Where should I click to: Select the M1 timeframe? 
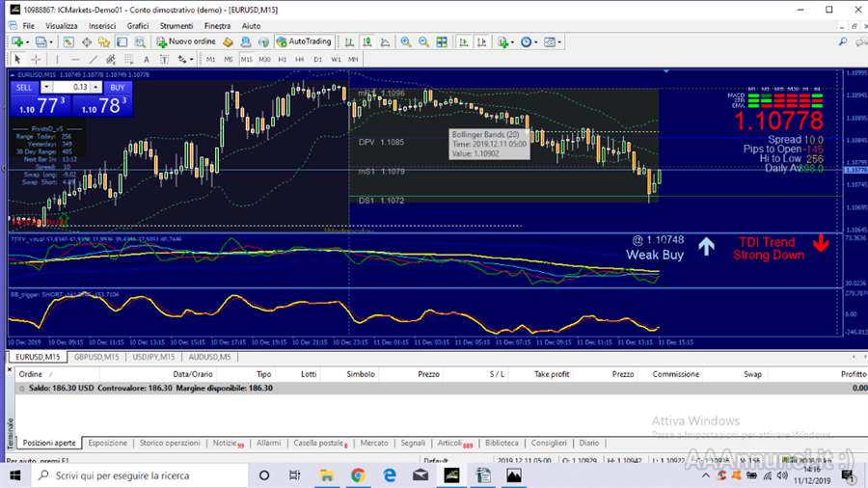pos(210,59)
